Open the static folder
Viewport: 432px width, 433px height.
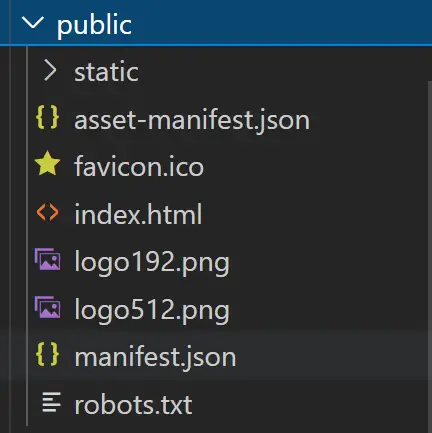point(106,72)
